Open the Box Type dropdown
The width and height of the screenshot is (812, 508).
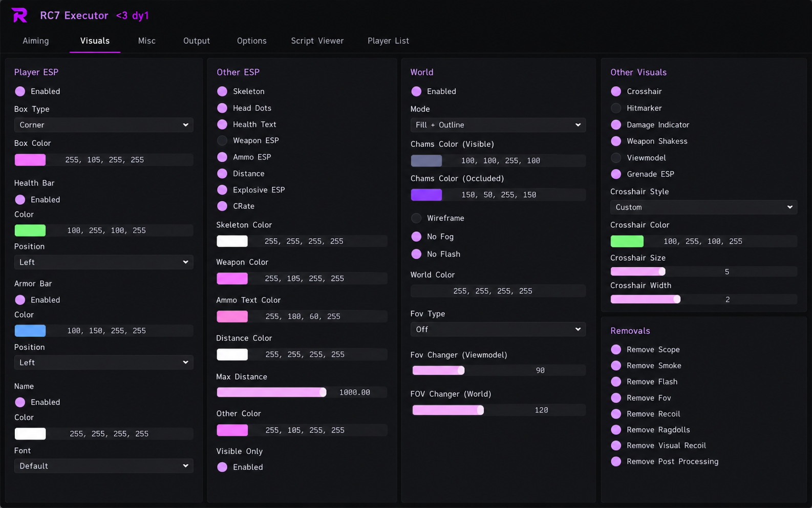pos(103,125)
